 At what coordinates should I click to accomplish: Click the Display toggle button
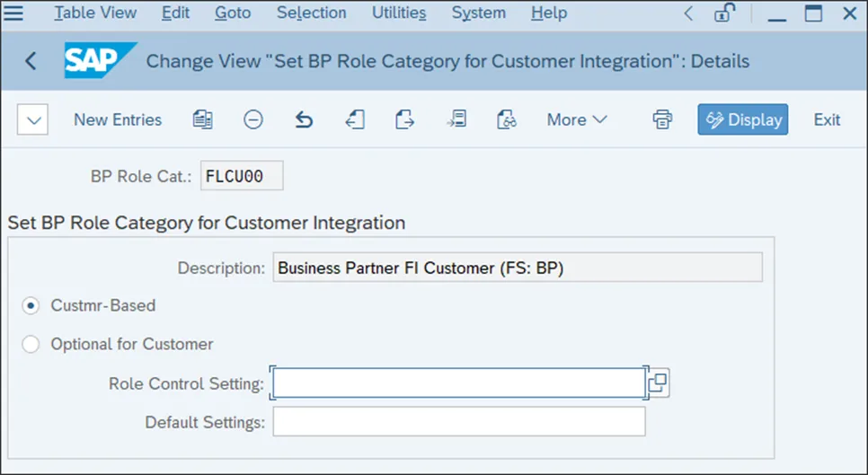(743, 119)
